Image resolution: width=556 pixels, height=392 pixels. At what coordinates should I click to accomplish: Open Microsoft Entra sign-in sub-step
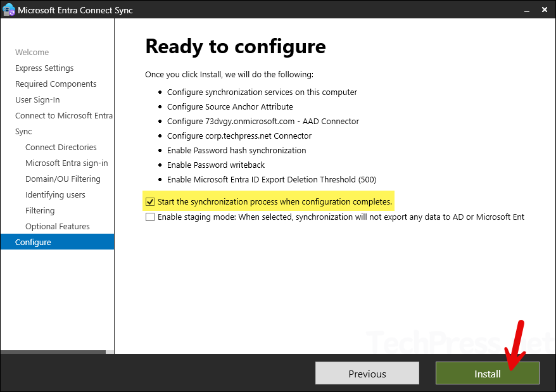[x=66, y=163]
